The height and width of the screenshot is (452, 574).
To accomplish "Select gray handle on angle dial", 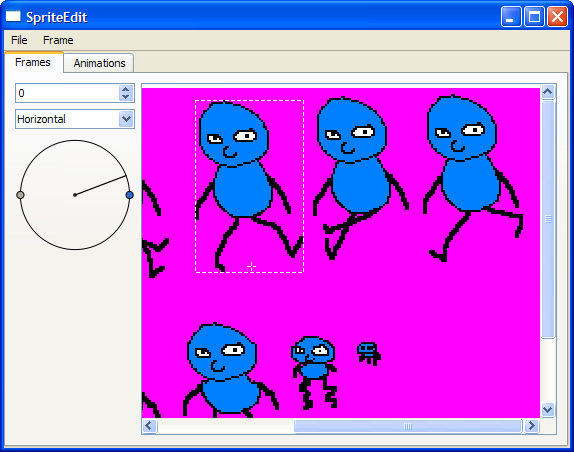I will pyautogui.click(x=20, y=195).
